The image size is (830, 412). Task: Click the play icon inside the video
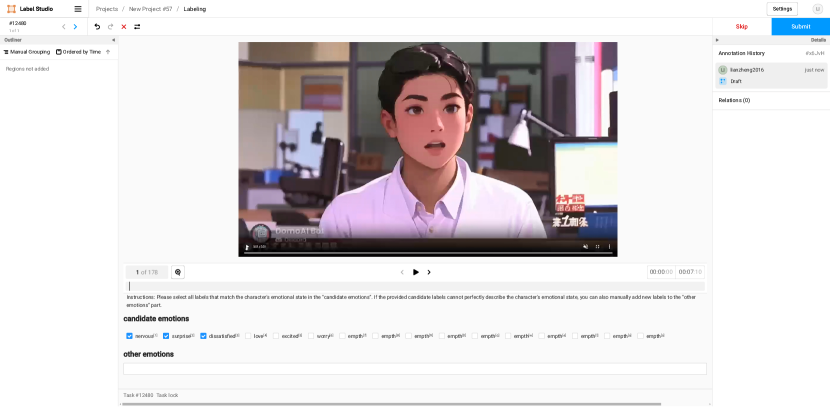point(246,247)
